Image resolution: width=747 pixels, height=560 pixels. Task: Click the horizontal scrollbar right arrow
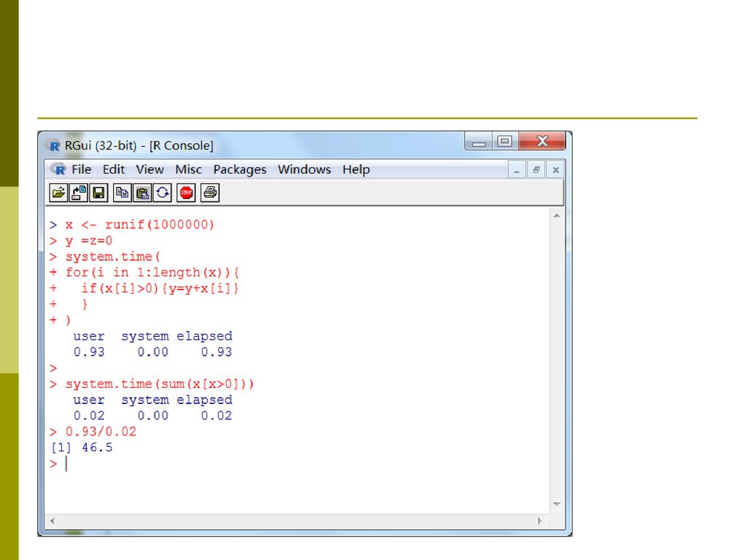click(540, 521)
